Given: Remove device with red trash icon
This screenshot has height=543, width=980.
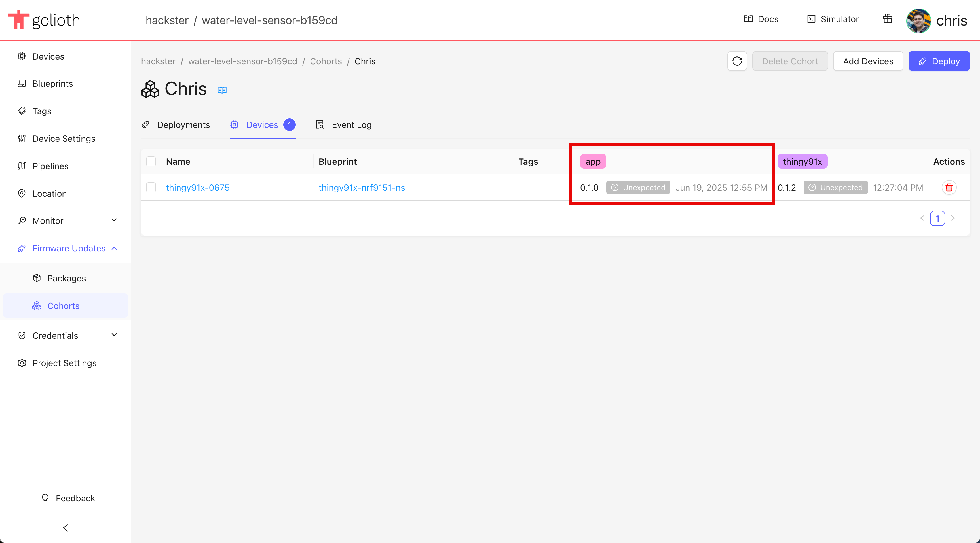Looking at the screenshot, I should coord(949,187).
